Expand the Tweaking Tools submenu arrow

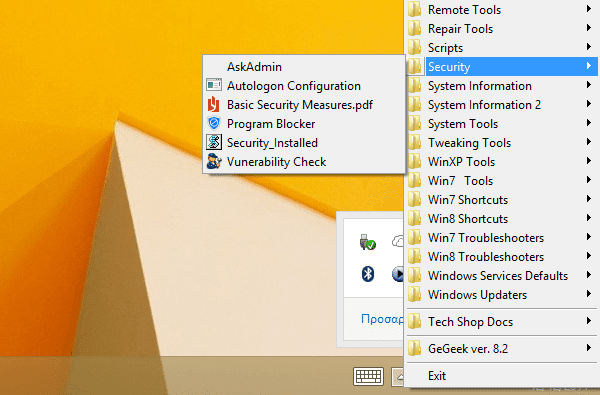click(x=589, y=142)
